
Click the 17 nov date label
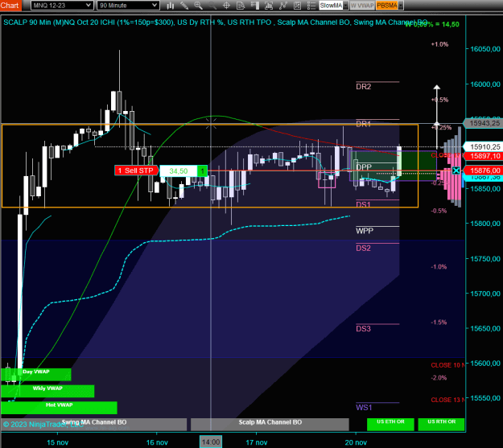pos(257,442)
